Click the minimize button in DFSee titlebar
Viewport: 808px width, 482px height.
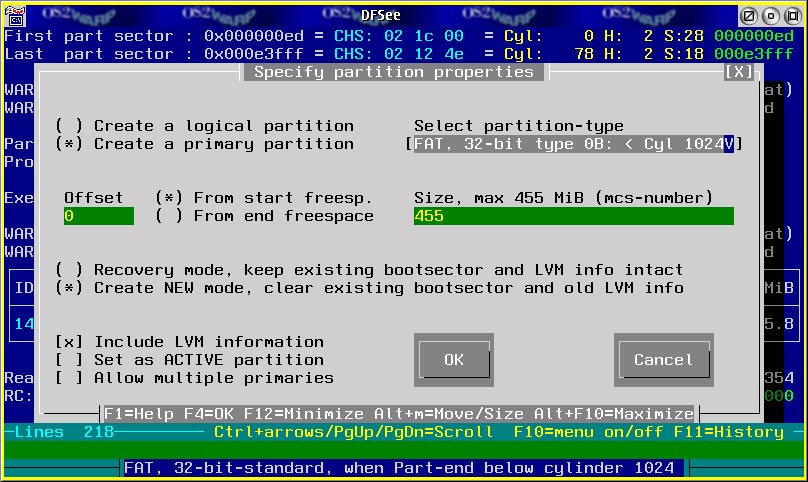click(x=771, y=16)
